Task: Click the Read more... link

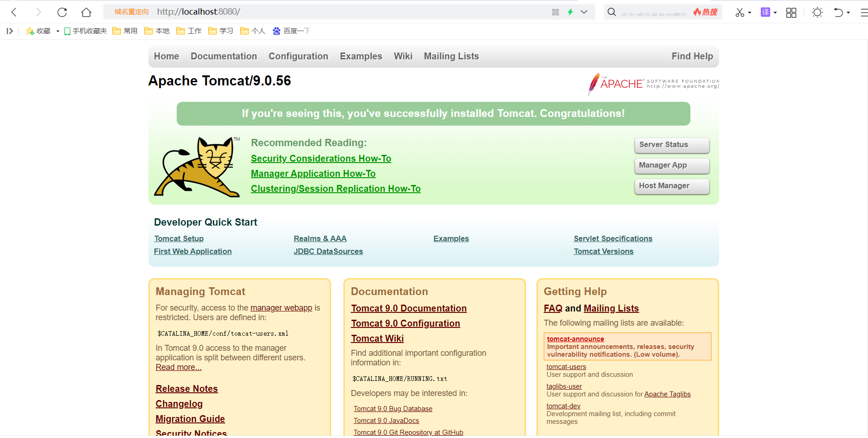Action: coord(179,367)
